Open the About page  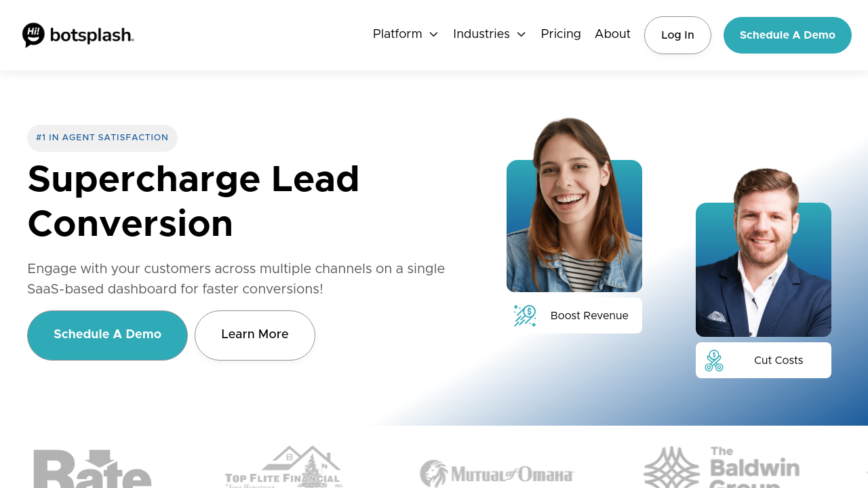612,34
